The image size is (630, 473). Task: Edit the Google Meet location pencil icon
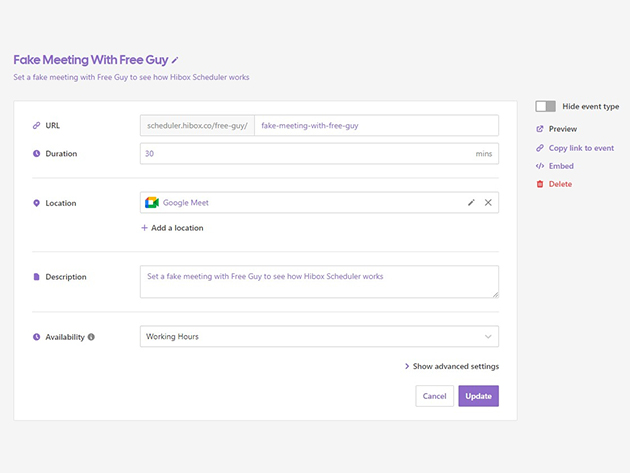click(x=471, y=203)
